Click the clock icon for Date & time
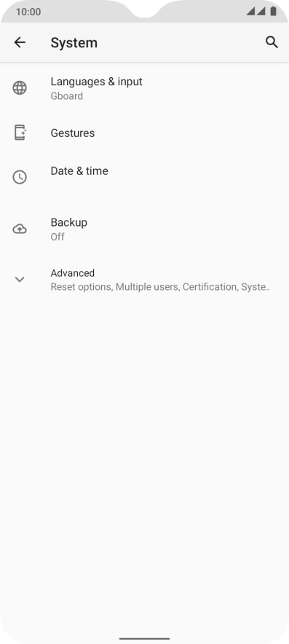289x644 pixels. tap(20, 177)
